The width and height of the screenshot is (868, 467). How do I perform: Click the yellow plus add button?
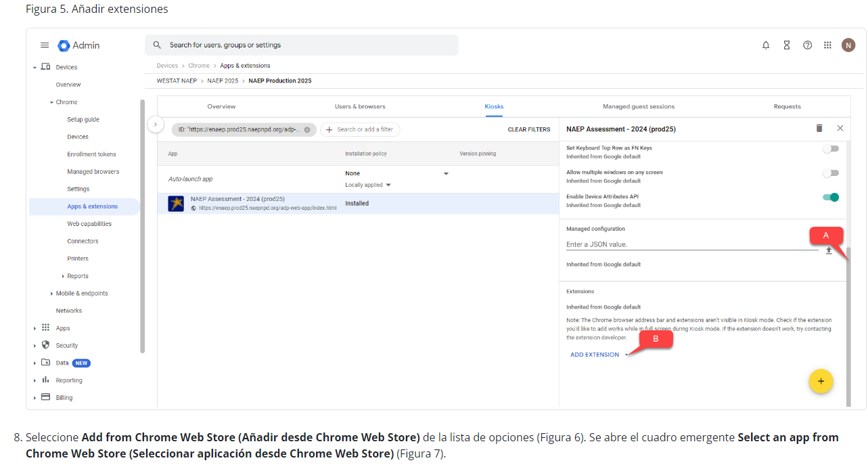click(821, 381)
